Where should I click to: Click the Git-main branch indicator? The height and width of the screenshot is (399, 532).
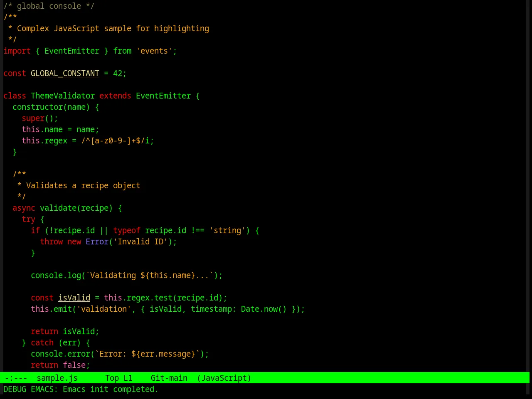(169, 378)
